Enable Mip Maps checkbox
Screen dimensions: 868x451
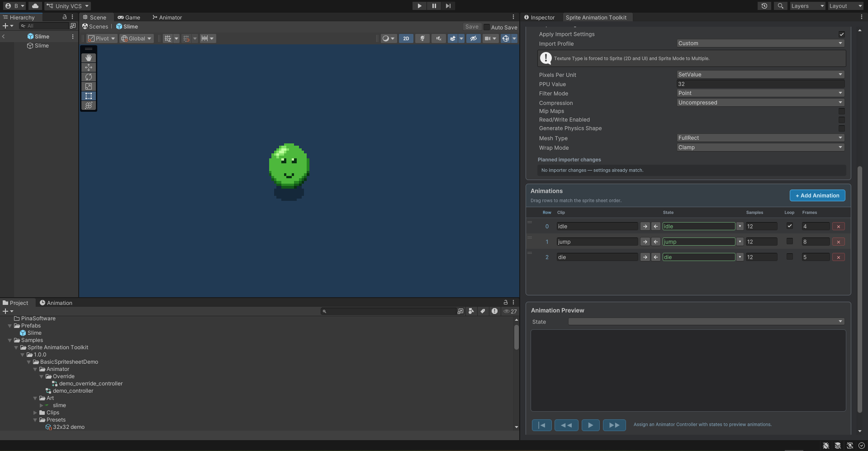pos(841,111)
